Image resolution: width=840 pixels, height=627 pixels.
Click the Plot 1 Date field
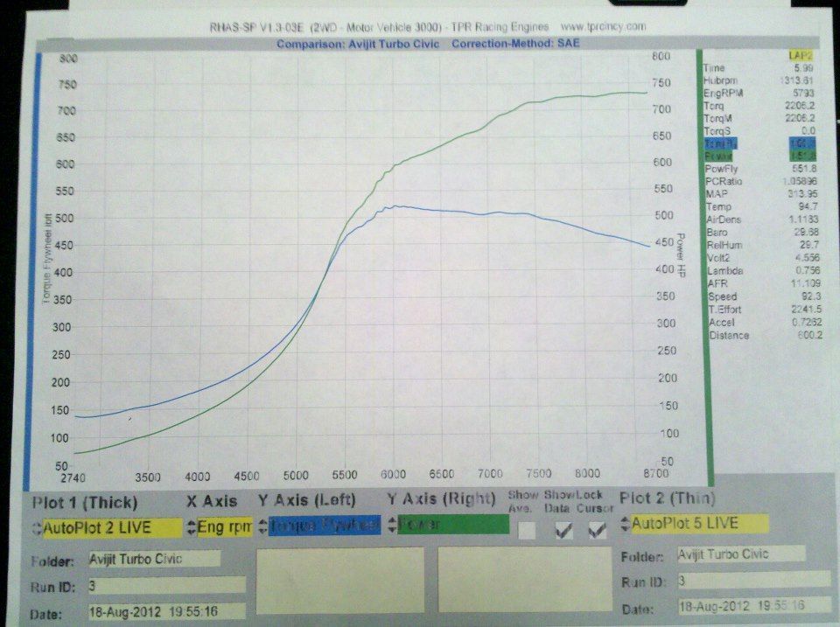[x=166, y=610]
